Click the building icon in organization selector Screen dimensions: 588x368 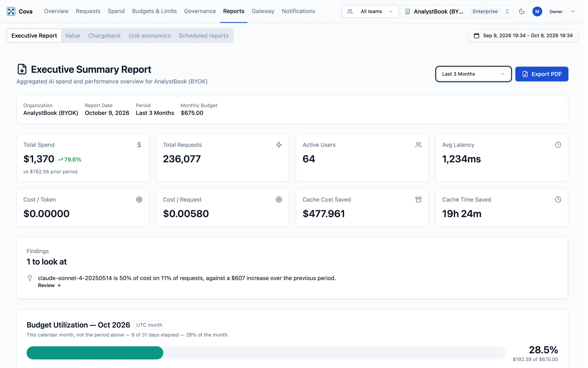click(x=408, y=11)
